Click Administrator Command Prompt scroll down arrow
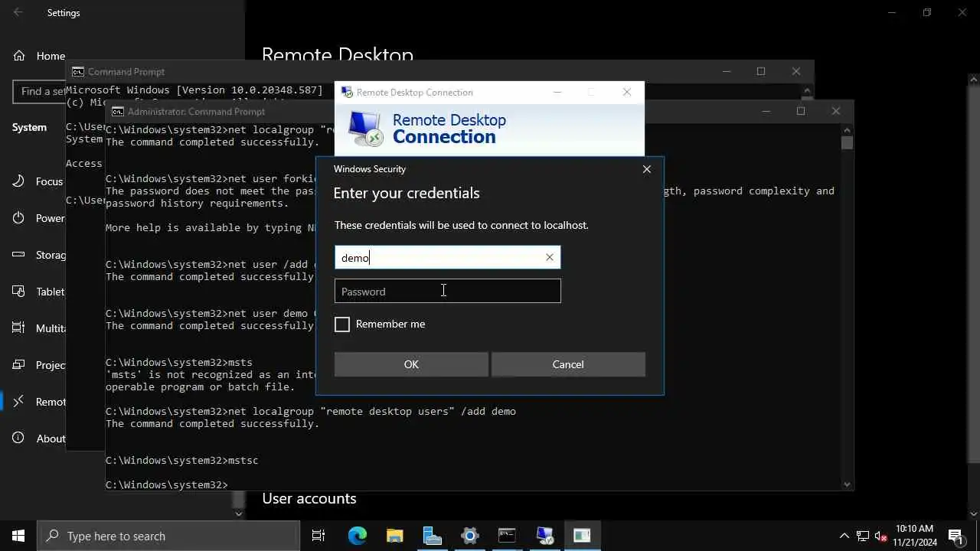980x551 pixels. click(x=847, y=484)
